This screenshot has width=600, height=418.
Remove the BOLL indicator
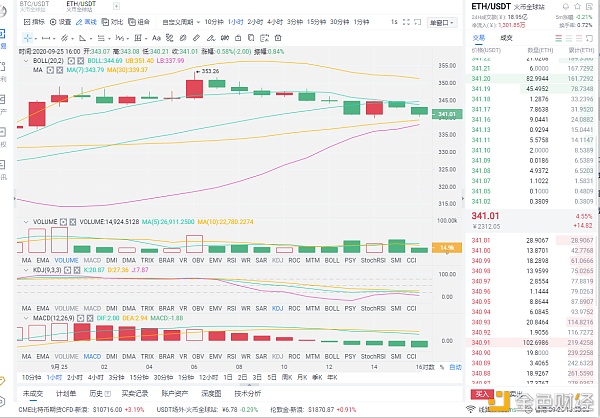80,61
